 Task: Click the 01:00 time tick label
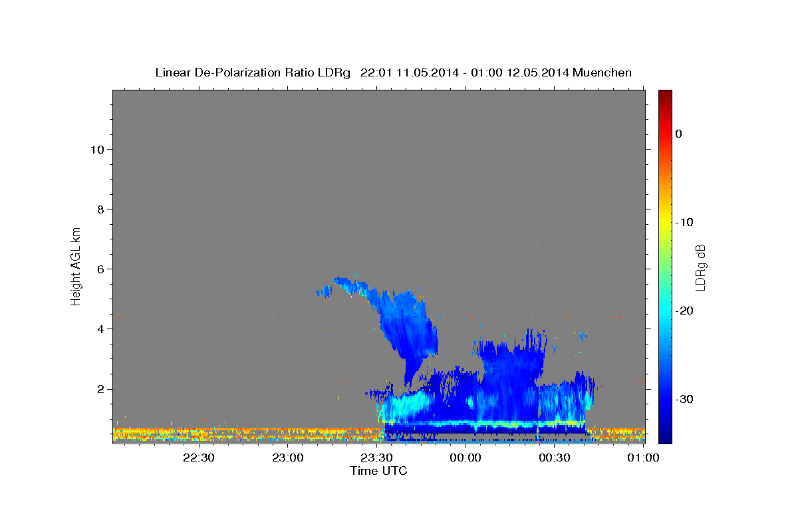click(x=642, y=458)
